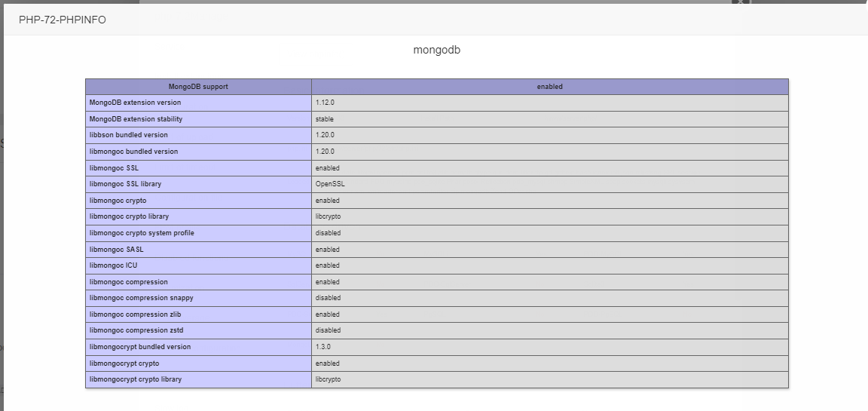Select the 1.12.0 extension version value
Screen dimensions: 868x411
(x=550, y=103)
